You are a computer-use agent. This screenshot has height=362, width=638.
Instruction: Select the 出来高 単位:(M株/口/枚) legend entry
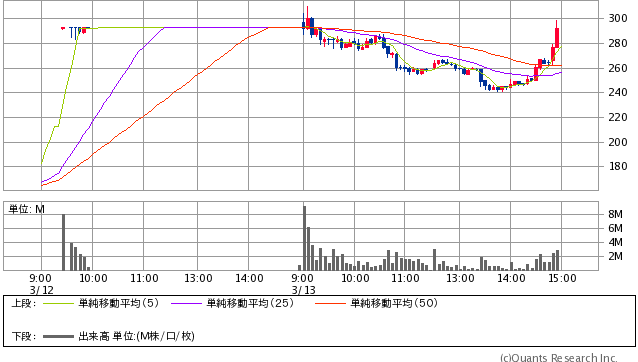pos(136,336)
